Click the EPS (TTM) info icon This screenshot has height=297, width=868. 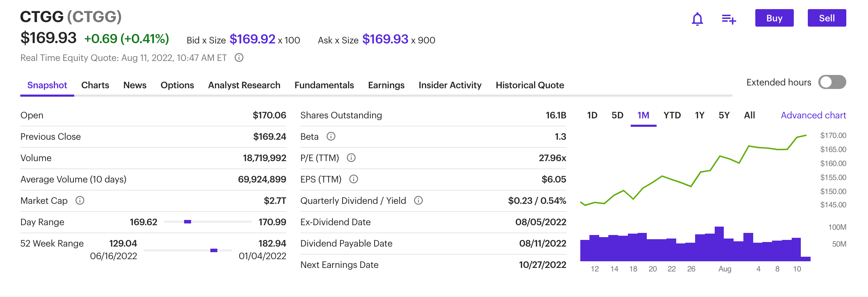coord(353,179)
